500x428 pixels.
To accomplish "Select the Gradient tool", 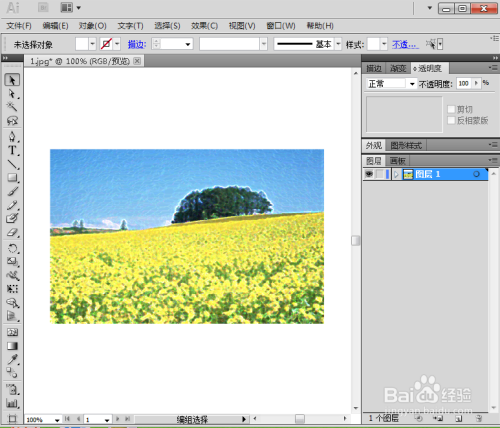I will click(x=12, y=346).
